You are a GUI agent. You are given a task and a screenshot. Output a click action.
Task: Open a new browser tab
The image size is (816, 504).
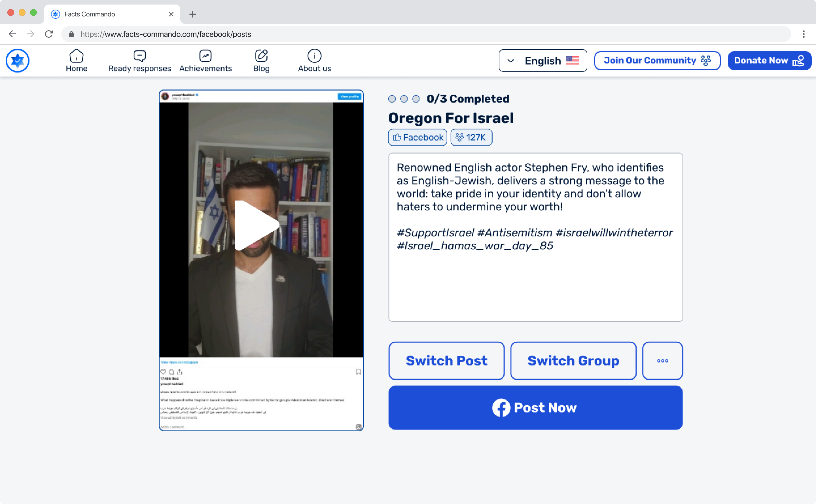click(192, 14)
